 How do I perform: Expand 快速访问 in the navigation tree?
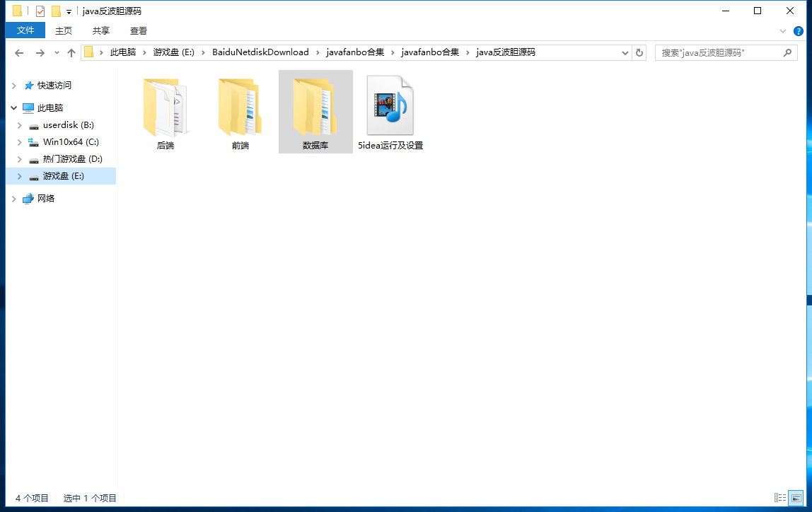(x=14, y=86)
